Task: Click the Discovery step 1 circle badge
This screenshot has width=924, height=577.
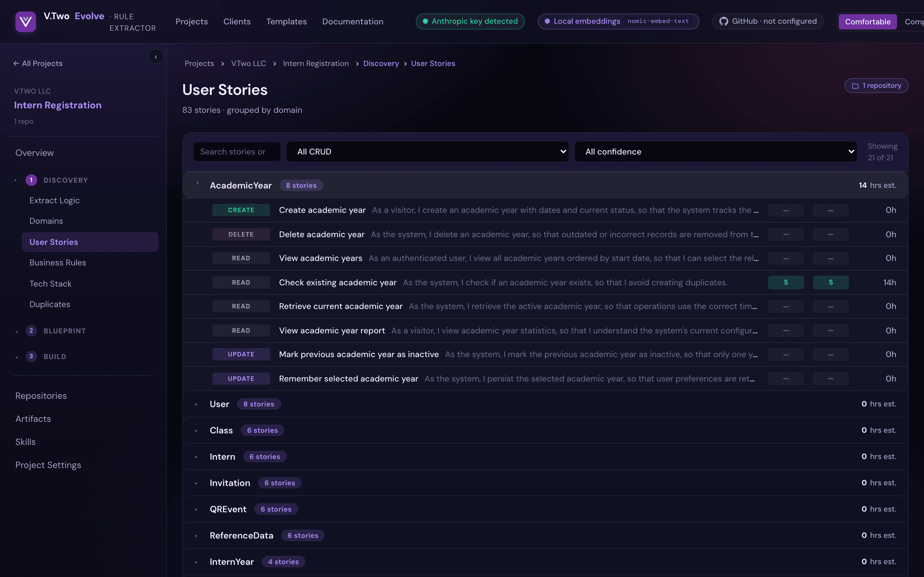Action: 31,180
